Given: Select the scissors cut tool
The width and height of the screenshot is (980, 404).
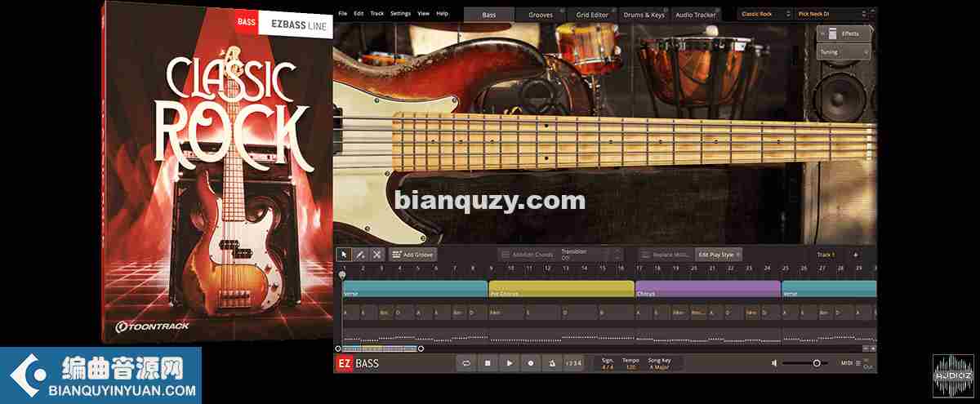Looking at the screenshot, I should [376, 255].
